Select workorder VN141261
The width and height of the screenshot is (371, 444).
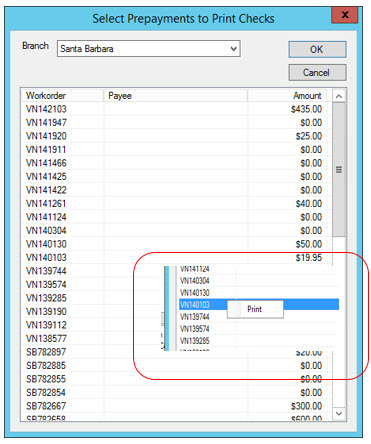tap(46, 204)
